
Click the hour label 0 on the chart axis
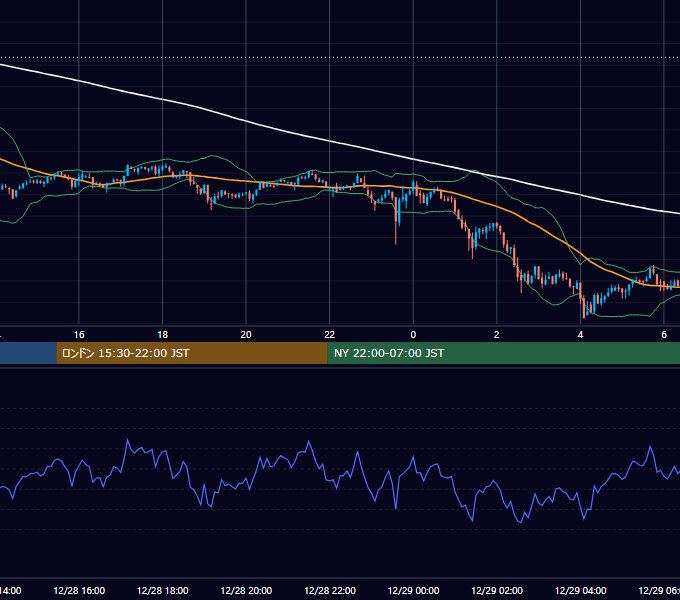413,335
